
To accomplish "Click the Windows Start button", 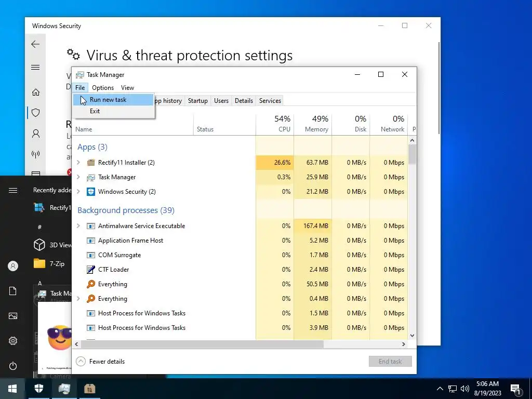I will (x=12, y=389).
